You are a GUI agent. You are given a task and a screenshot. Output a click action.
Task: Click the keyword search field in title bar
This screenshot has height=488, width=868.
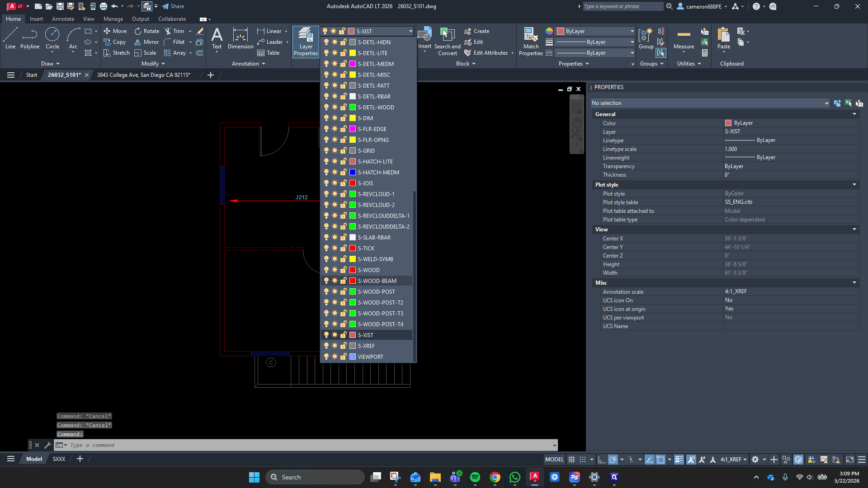pos(623,6)
